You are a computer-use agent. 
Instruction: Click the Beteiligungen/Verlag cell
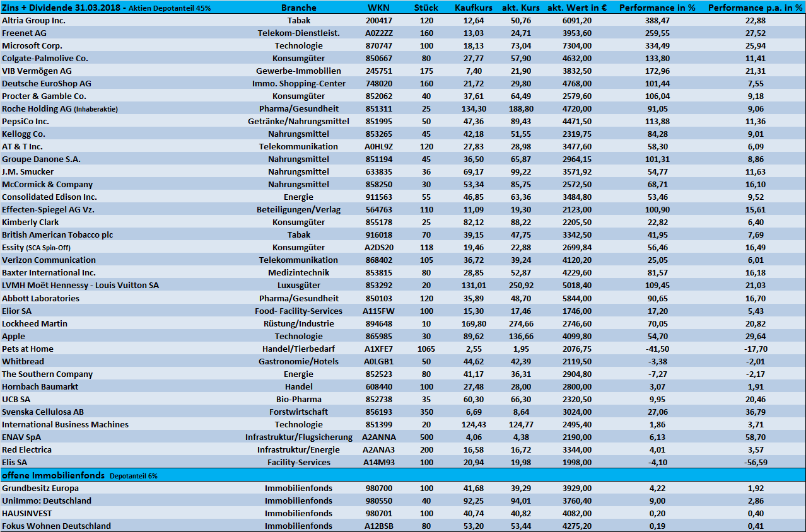pyautogui.click(x=298, y=209)
